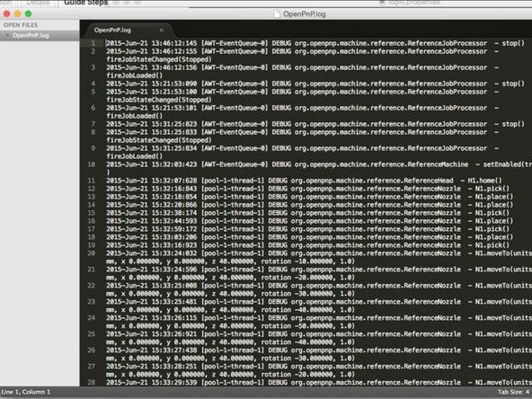Click the green zoom window button
The height and width of the screenshot is (399, 532).
[x=29, y=13]
